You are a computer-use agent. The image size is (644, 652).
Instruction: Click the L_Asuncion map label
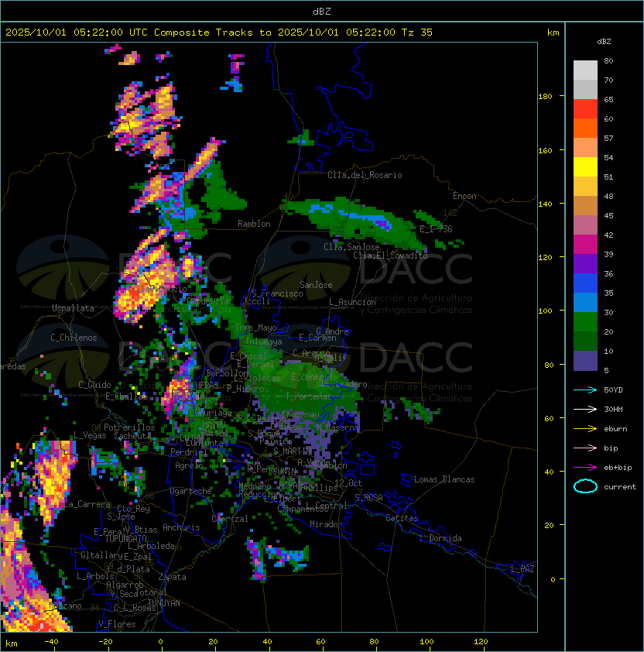(352, 302)
